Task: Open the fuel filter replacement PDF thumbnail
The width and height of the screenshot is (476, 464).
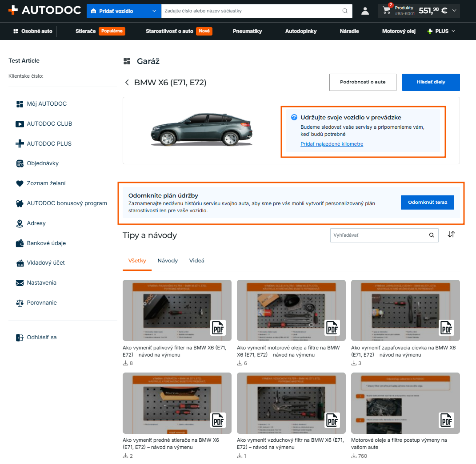Action: tap(177, 310)
